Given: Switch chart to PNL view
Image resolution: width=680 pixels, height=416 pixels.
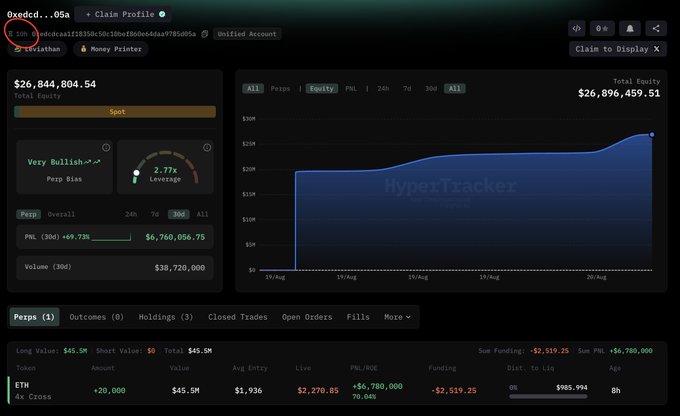Looking at the screenshot, I should [x=351, y=88].
